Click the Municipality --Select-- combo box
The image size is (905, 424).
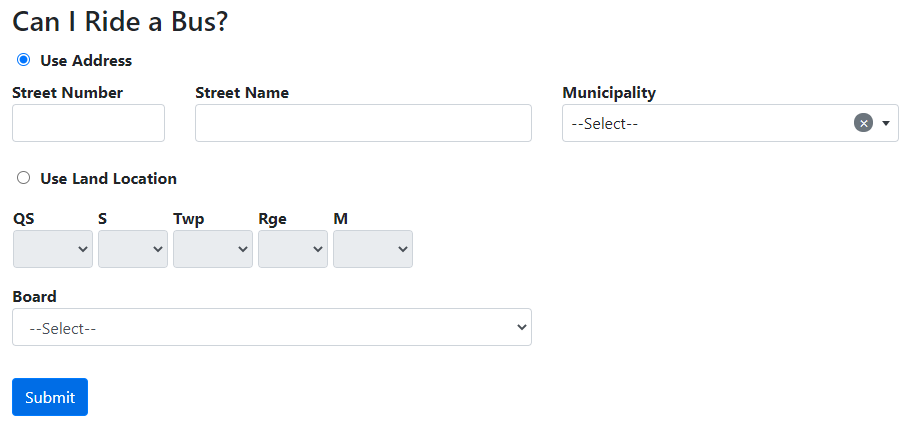click(x=705, y=123)
